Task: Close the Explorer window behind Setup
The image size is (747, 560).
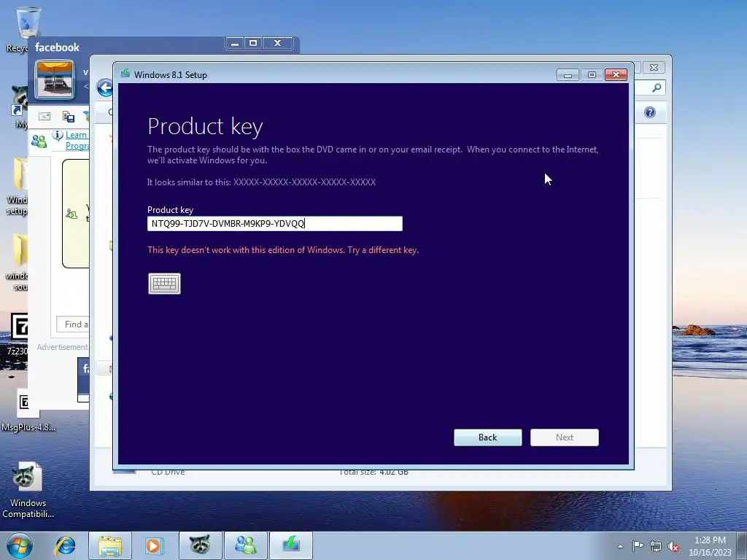Action: click(654, 68)
